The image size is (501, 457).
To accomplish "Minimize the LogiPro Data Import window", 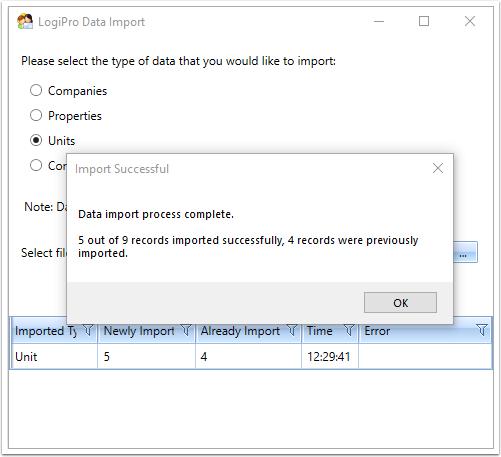I will (379, 22).
